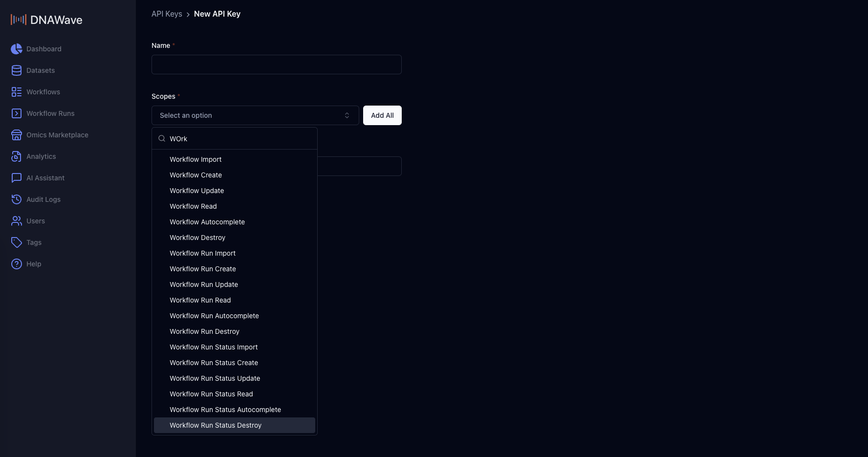Open the Scopes select dropdown
This screenshot has width=868, height=457.
[x=255, y=115]
